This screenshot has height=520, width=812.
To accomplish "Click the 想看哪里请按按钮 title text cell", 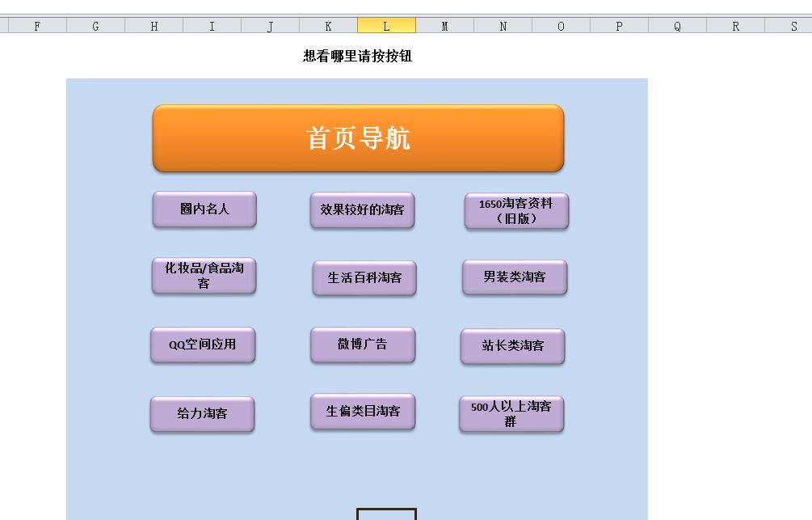I will coord(357,57).
